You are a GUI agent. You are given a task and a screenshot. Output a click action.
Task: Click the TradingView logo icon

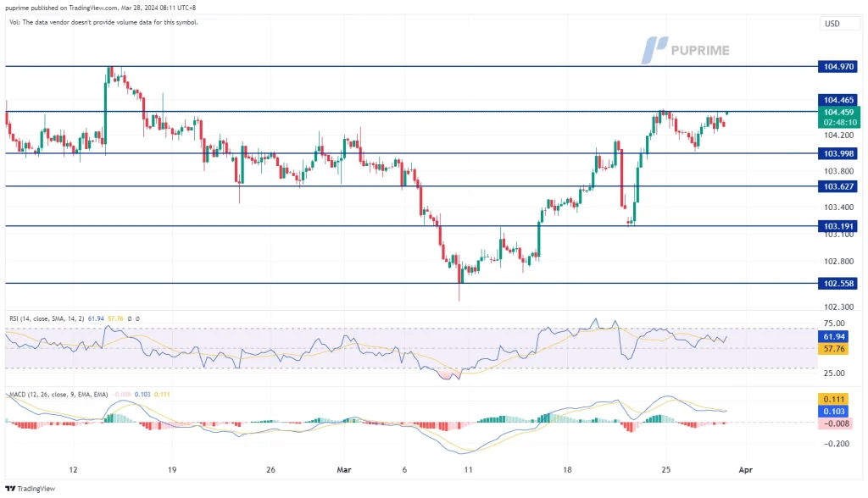(x=10, y=489)
